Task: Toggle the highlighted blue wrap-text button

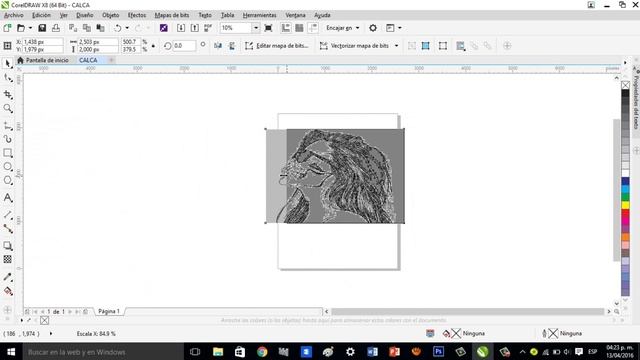Action: [x=425, y=46]
